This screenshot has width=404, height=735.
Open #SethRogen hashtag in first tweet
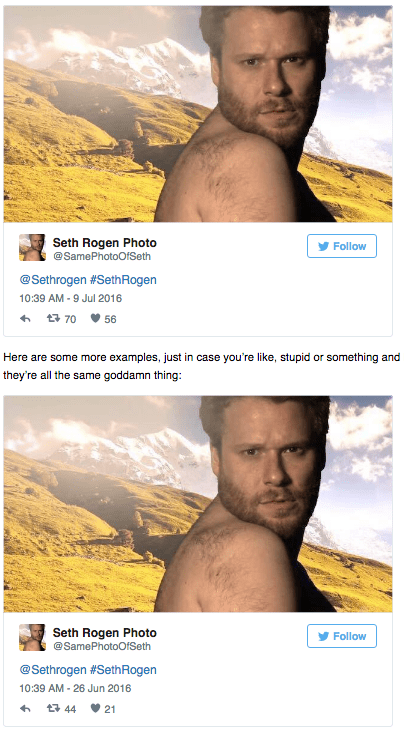pyautogui.click(x=123, y=280)
